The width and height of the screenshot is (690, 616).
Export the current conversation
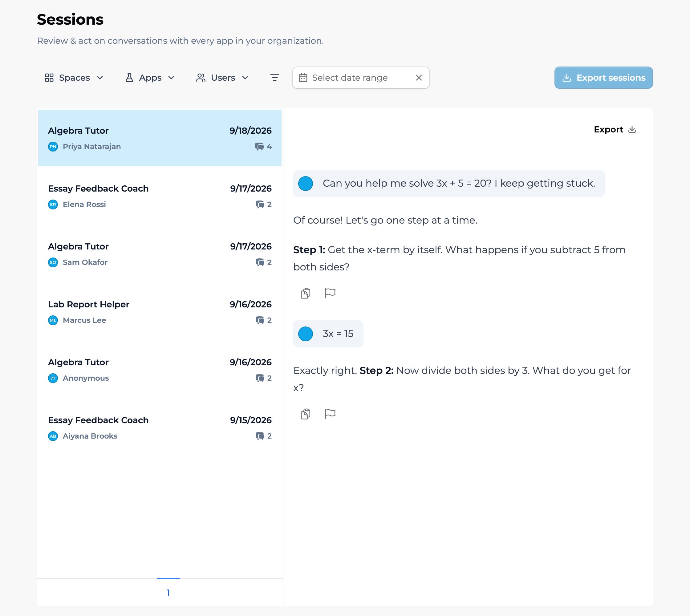[615, 129]
